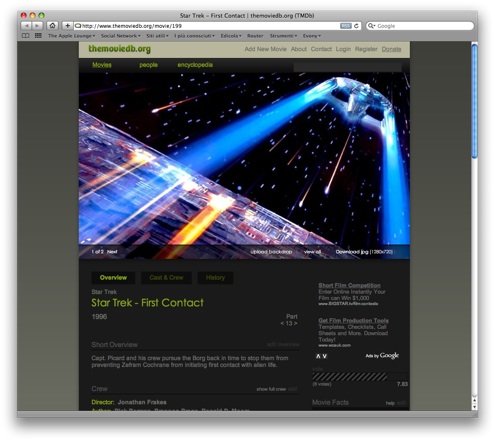Click the Google search magnifier icon
495x441 pixels.
point(371,26)
